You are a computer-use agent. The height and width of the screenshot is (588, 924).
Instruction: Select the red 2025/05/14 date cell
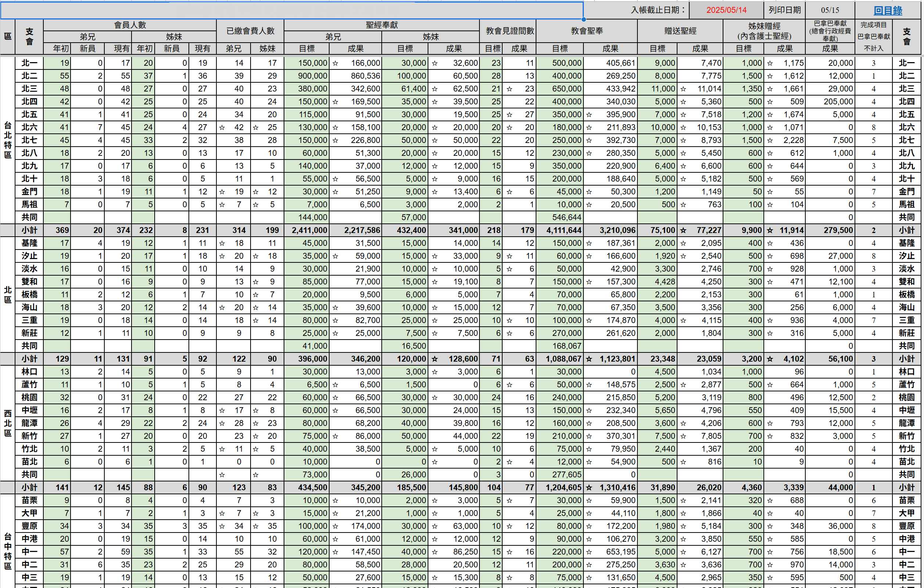pos(726,10)
